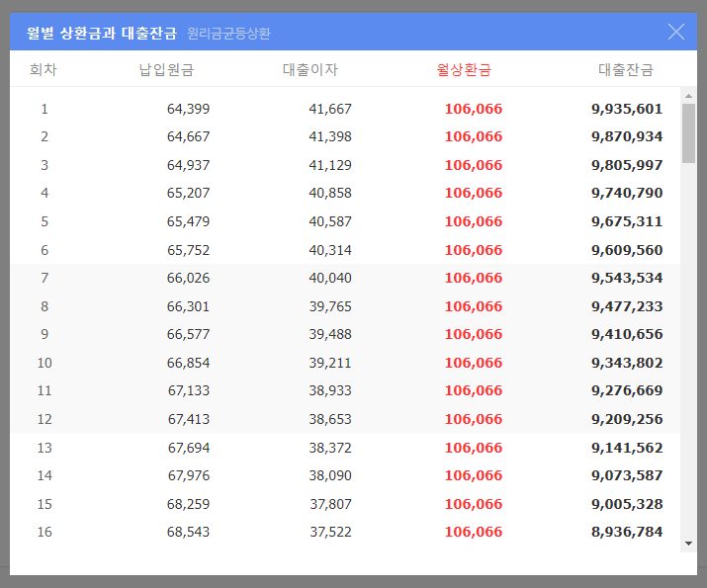Select principal value 68,259
Image resolution: width=707 pixels, height=588 pixels.
tap(189, 504)
